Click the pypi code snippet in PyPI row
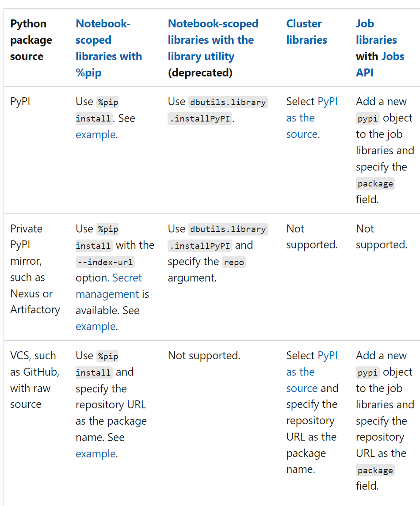 pos(368,118)
